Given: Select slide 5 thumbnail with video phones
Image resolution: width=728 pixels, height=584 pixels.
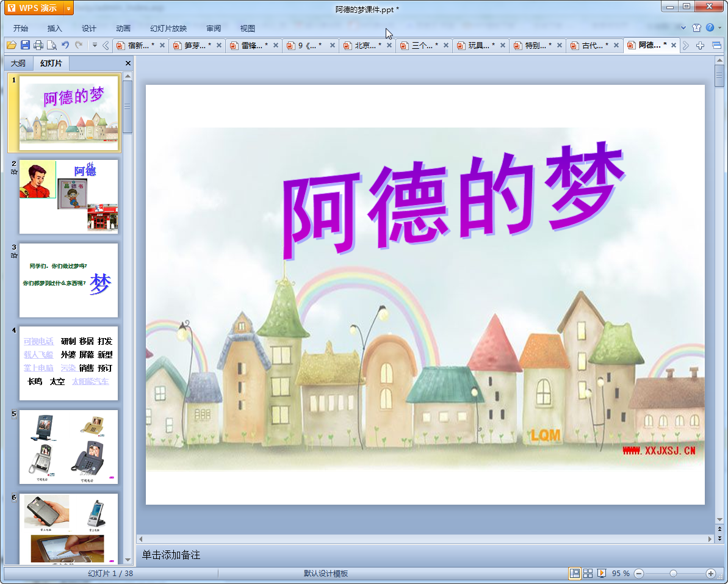Looking at the screenshot, I should pos(68,447).
